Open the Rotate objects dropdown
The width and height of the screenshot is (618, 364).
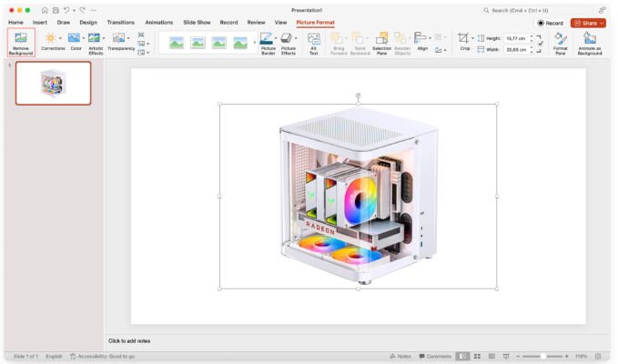pos(441,50)
